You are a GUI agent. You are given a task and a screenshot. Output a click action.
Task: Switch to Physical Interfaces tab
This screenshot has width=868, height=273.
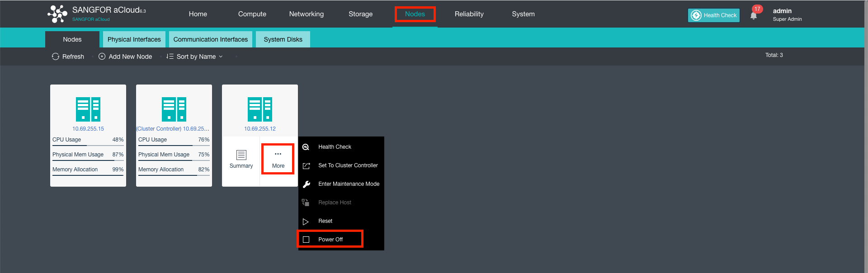(134, 39)
